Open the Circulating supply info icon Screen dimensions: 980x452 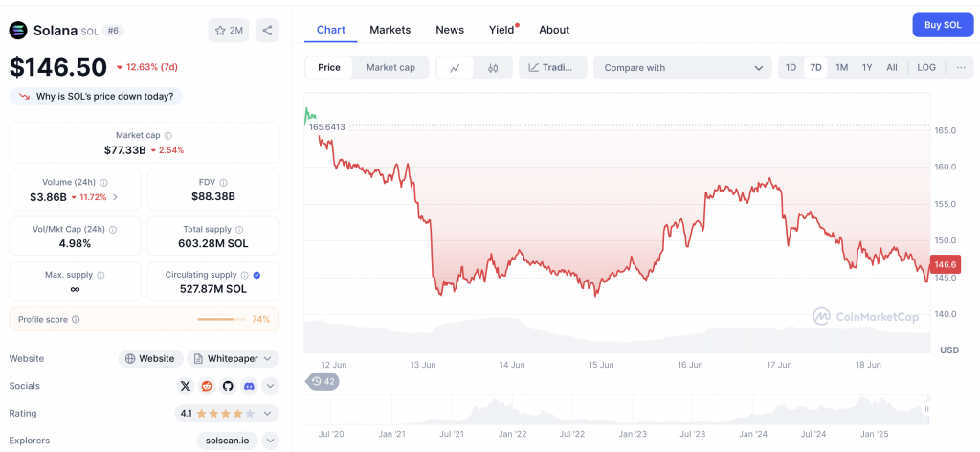point(244,275)
